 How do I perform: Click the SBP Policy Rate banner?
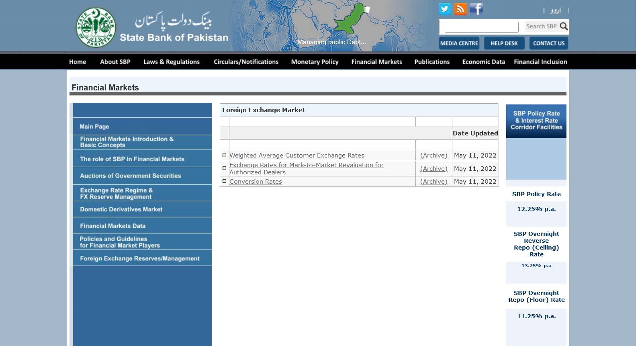pyautogui.click(x=536, y=121)
